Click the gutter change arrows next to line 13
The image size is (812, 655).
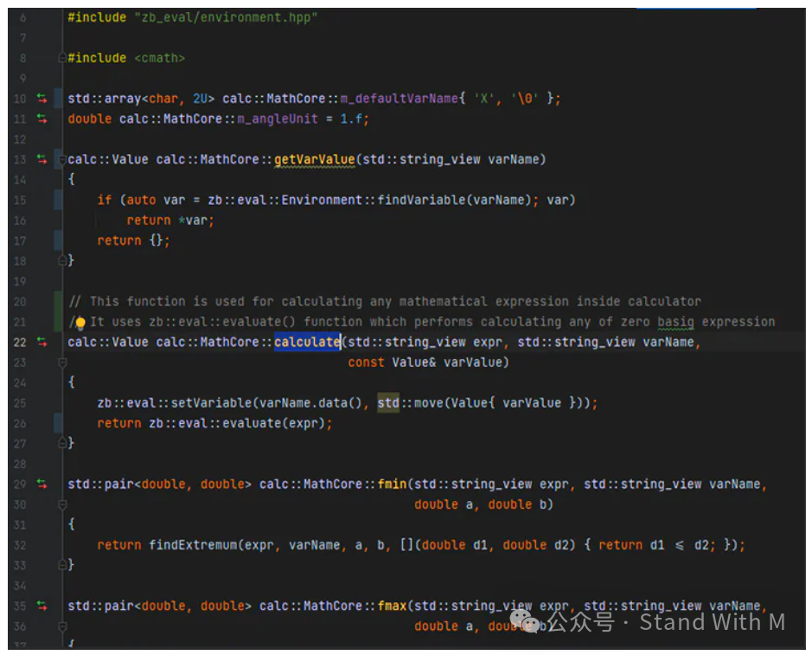41,159
